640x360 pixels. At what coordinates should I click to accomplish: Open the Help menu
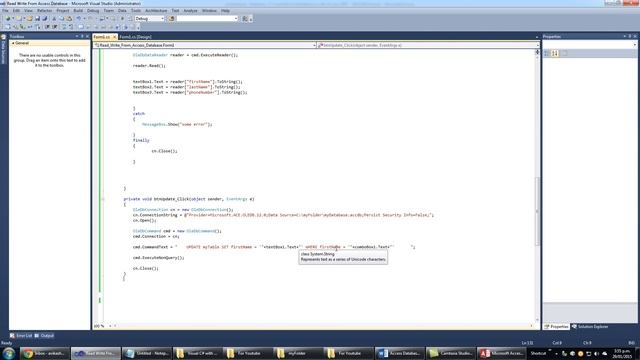coord(225,11)
